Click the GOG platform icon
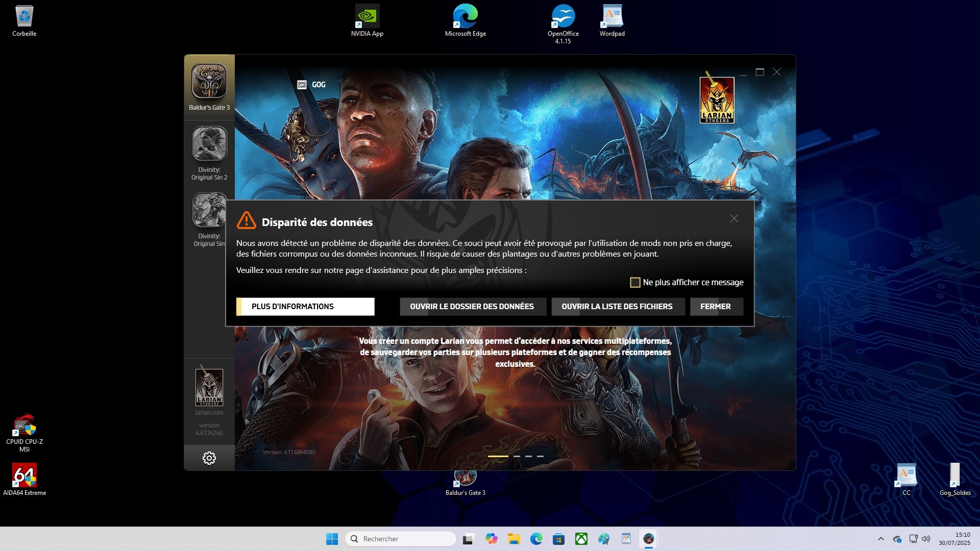Viewport: 980px width, 551px height. 302,85
